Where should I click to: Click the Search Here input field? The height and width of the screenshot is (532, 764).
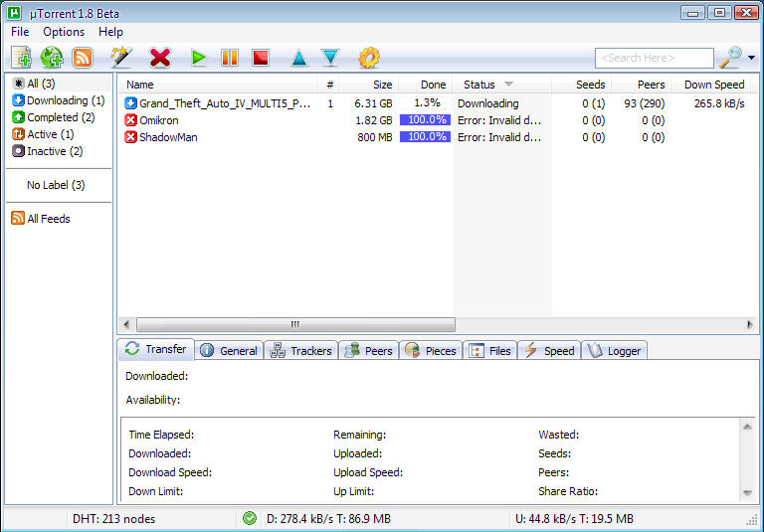[655, 58]
